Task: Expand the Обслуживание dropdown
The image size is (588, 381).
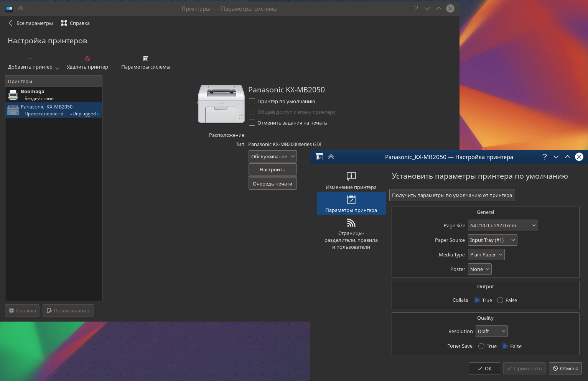Action: pos(273,157)
